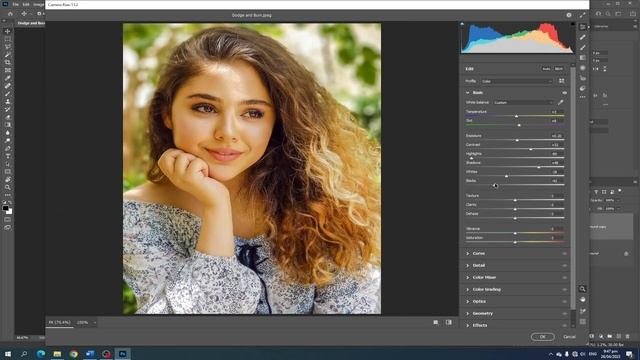
Task: Select the Eraser tool
Action: (x=7, y=117)
